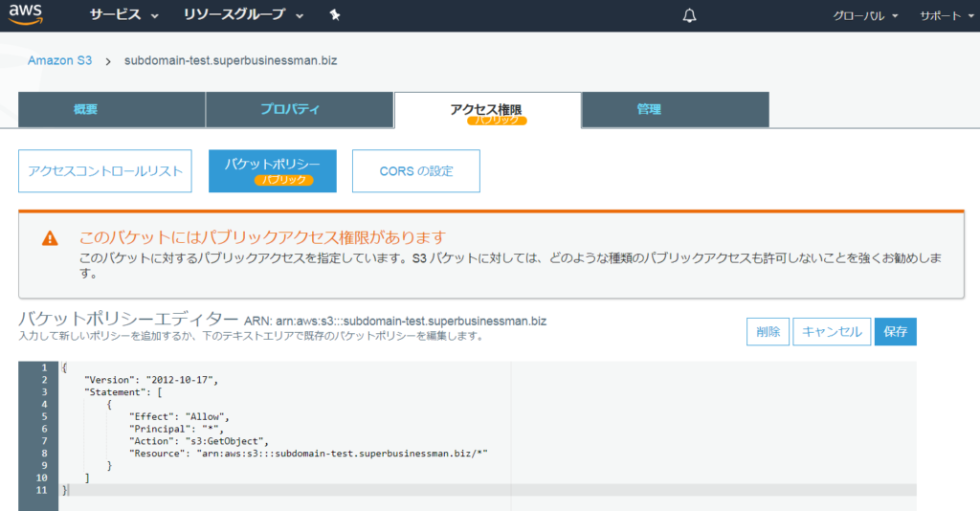This screenshot has width=980, height=511.
Task: Open the グローバル region dropdown
Action: click(x=865, y=15)
